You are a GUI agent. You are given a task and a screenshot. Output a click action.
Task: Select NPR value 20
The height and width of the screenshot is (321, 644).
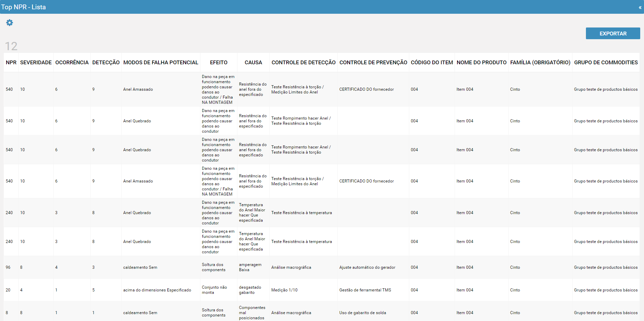[x=8, y=290]
